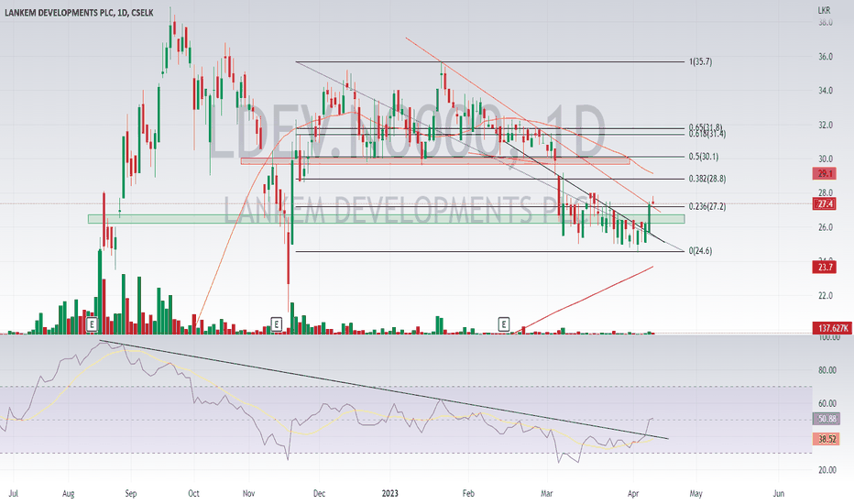Screen dimensions: 854x504
Task: Click the E earnings marker in August
Action: point(92,324)
